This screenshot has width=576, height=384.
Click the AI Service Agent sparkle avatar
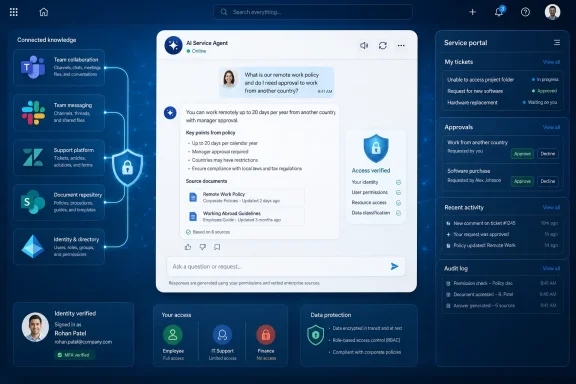tap(173, 46)
